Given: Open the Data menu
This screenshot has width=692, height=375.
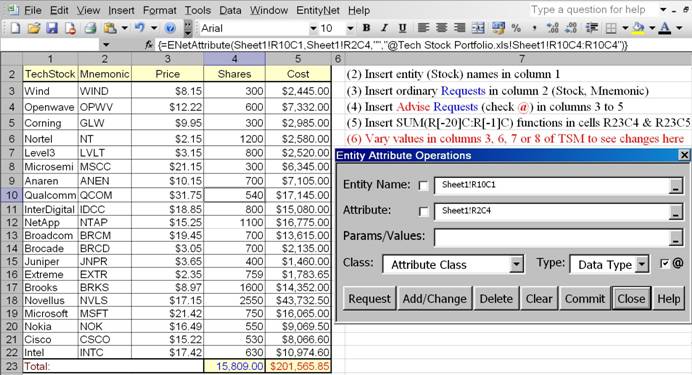Looking at the screenshot, I should [230, 10].
